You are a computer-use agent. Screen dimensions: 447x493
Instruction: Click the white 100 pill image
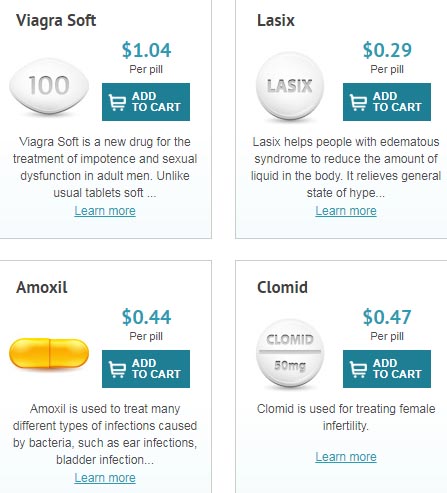pos(49,87)
